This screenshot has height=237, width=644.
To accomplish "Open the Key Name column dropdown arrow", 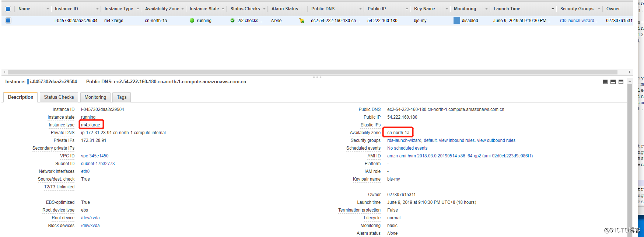I will pos(447,9).
